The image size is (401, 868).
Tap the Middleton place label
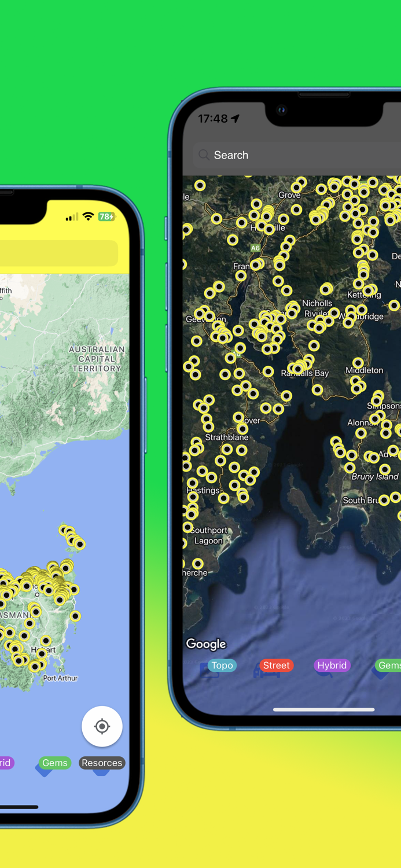[364, 370]
